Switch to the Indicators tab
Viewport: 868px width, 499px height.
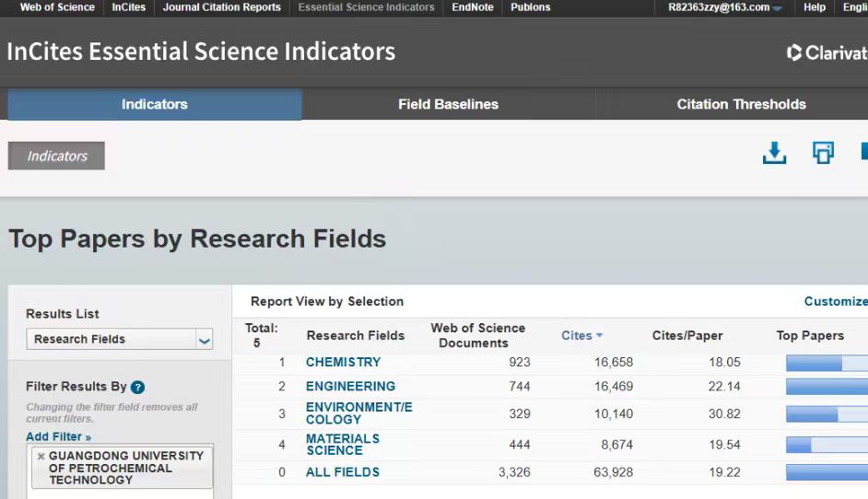155,104
